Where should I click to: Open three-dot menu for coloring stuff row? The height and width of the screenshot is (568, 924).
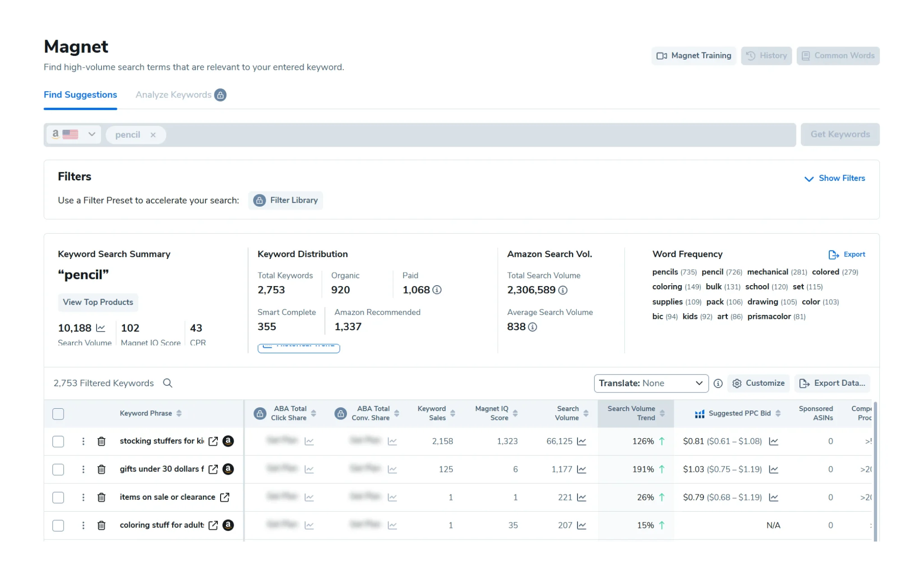point(83,525)
